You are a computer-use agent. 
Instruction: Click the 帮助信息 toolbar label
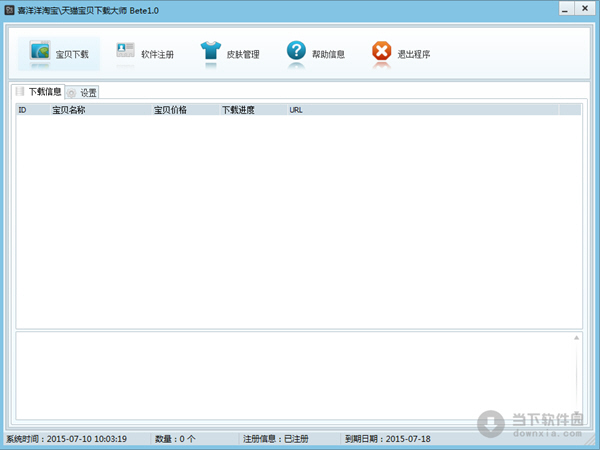pos(328,54)
